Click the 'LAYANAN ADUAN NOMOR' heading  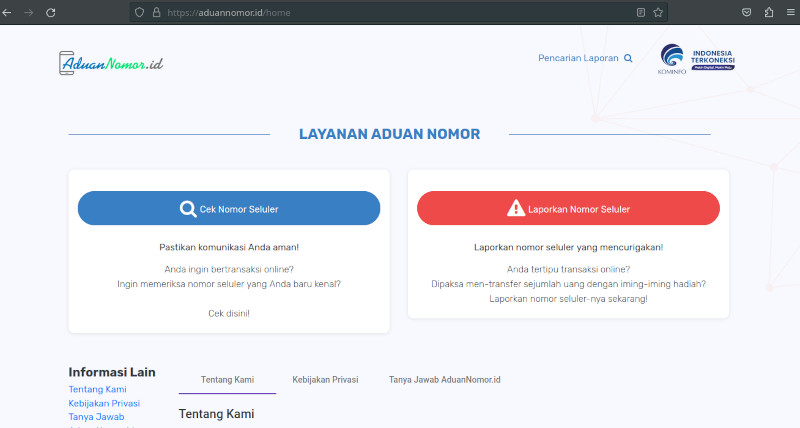(x=389, y=134)
